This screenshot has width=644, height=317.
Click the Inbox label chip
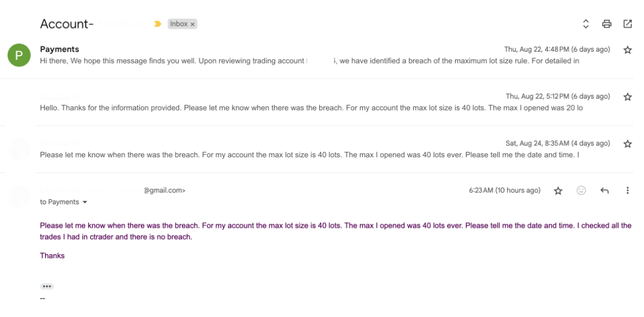point(178,24)
